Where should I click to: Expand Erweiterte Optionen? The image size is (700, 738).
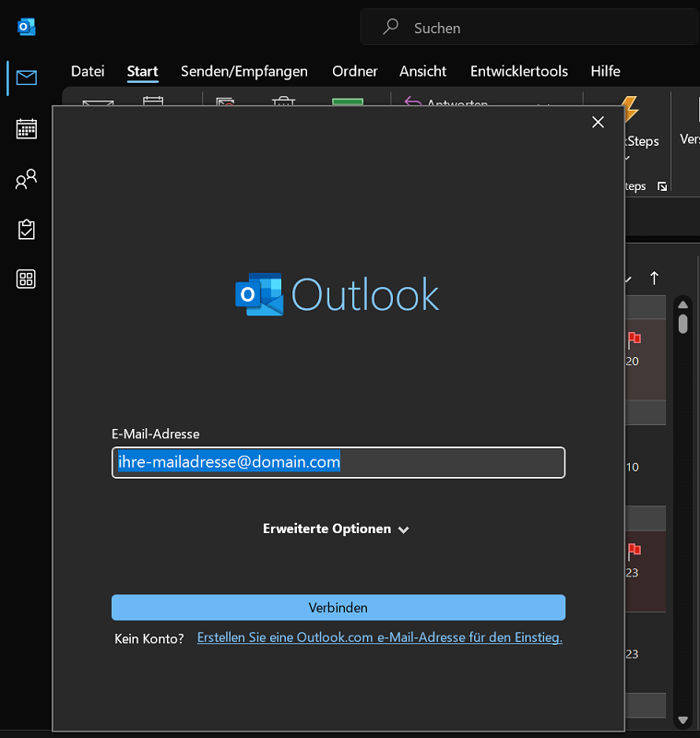(x=336, y=529)
